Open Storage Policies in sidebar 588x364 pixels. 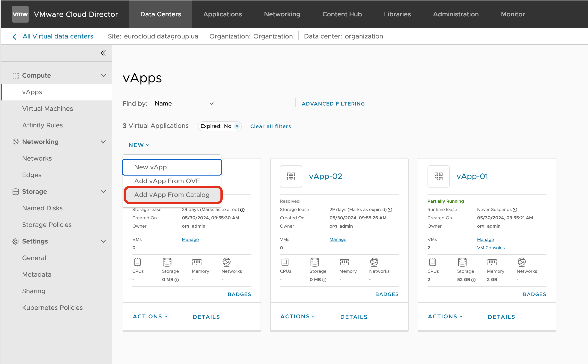(x=47, y=225)
